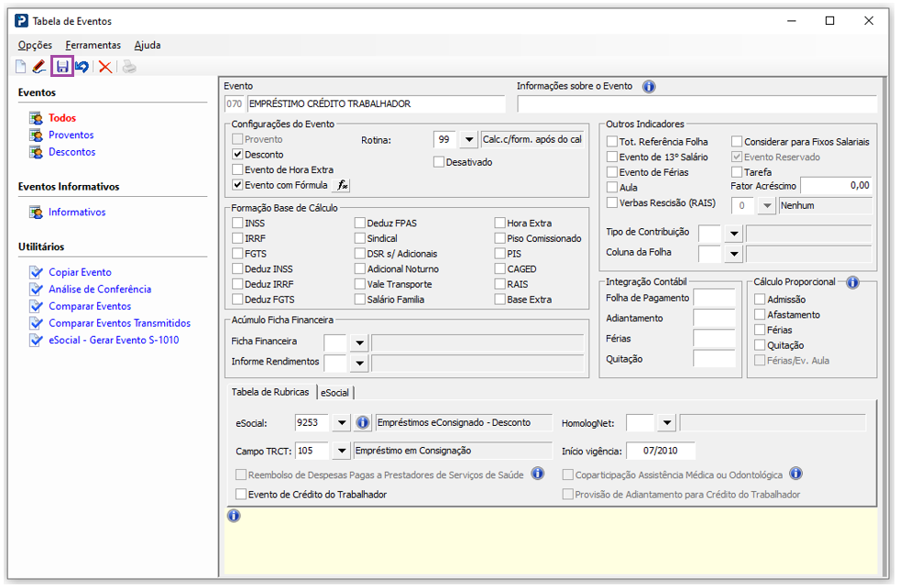899x588 pixels.
Task: Enable Evento de Crédito do Trabalhador
Action: 241,495
